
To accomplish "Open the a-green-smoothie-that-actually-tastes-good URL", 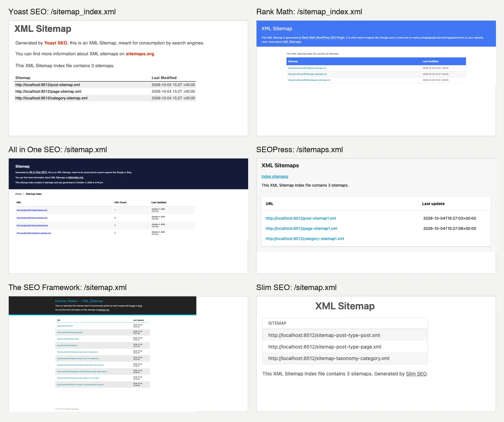I will (82, 372).
